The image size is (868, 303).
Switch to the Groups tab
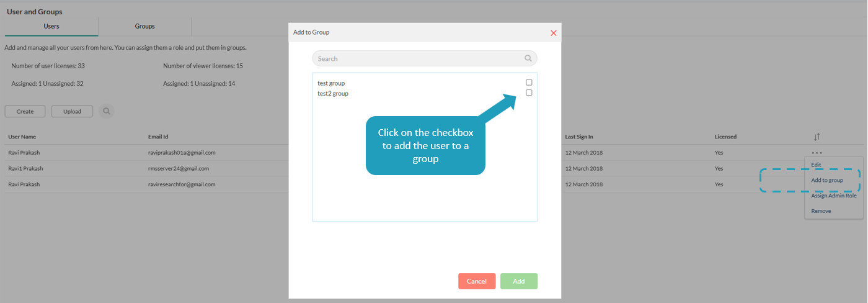coord(144,27)
